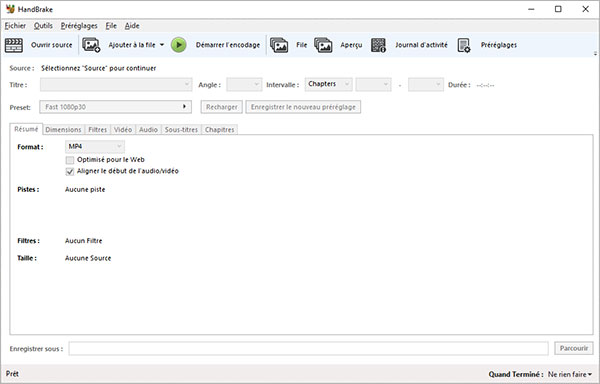
Task: Open the Chapters interval dropdown
Action: 328,84
